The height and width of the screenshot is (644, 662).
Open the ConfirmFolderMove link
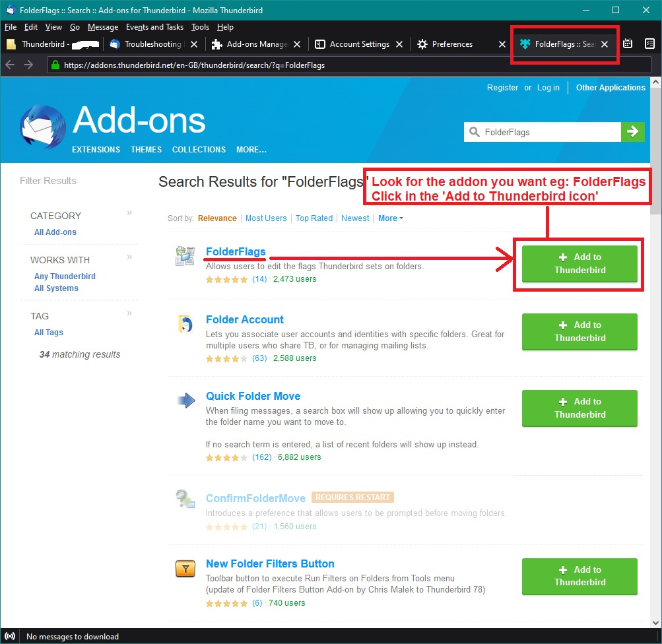(255, 498)
